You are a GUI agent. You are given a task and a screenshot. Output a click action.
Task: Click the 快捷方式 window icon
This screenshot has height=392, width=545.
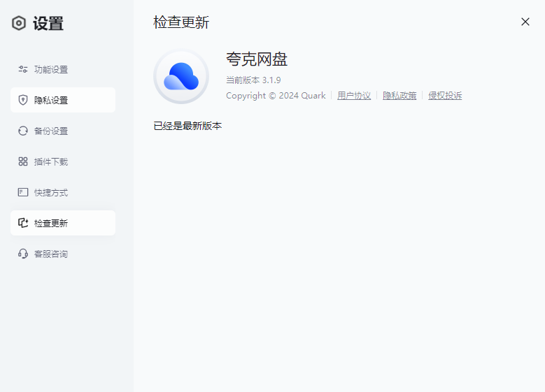pos(23,192)
